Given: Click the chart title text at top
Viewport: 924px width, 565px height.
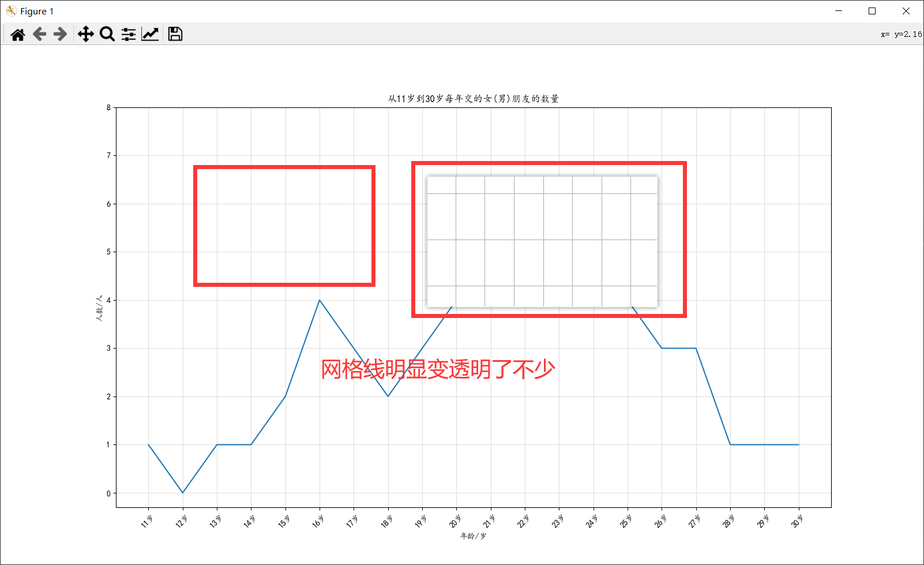Looking at the screenshot, I should pos(474,99).
